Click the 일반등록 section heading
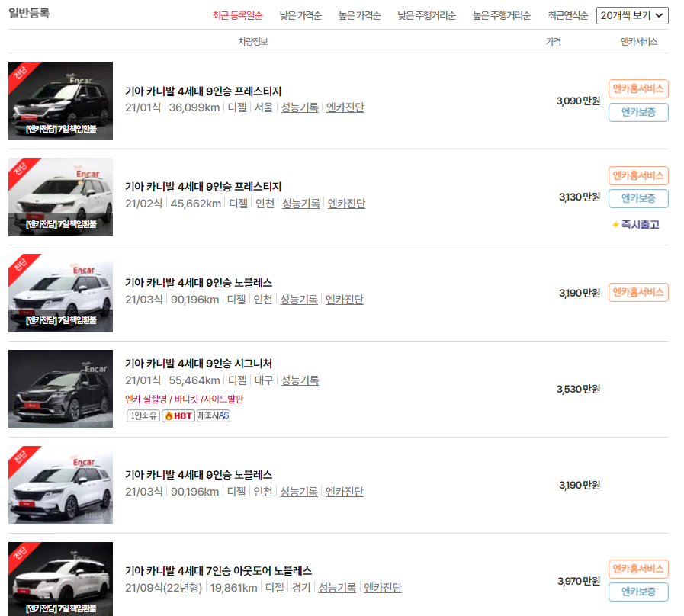 [29, 13]
